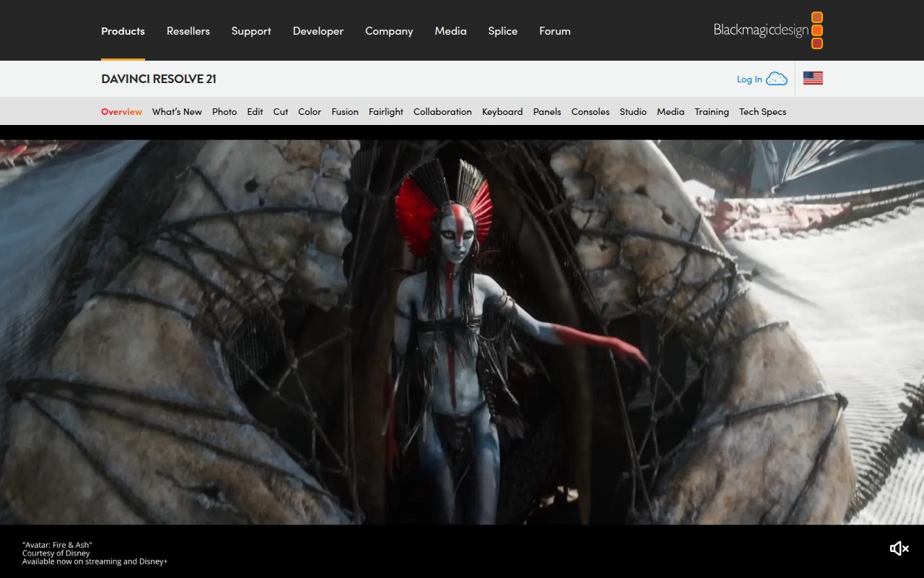Open the Fusion tab
Image resolution: width=924 pixels, height=578 pixels.
coord(345,112)
